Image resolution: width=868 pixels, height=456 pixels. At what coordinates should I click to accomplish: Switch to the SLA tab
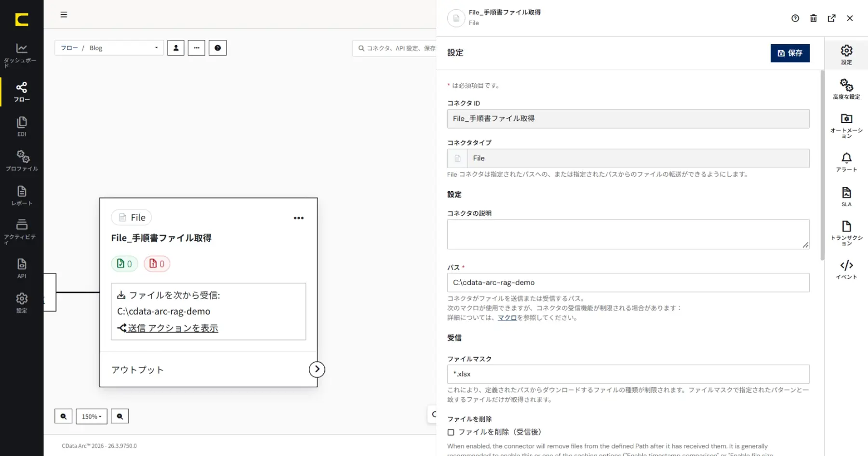847,197
